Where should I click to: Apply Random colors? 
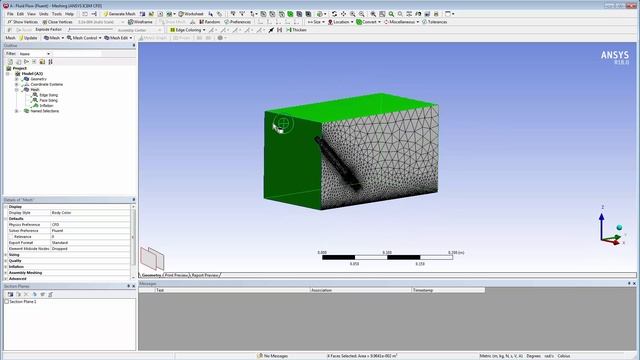point(209,22)
